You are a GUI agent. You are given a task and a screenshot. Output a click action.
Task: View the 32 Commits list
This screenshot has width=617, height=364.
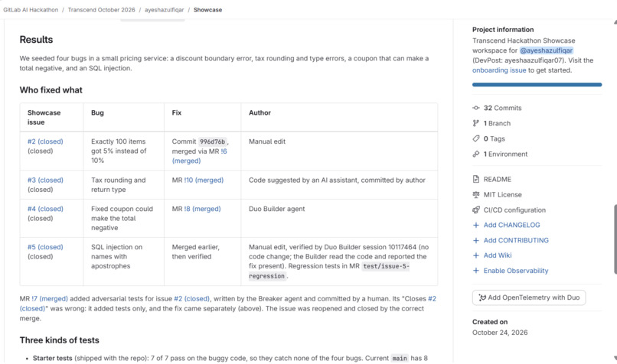(x=502, y=108)
